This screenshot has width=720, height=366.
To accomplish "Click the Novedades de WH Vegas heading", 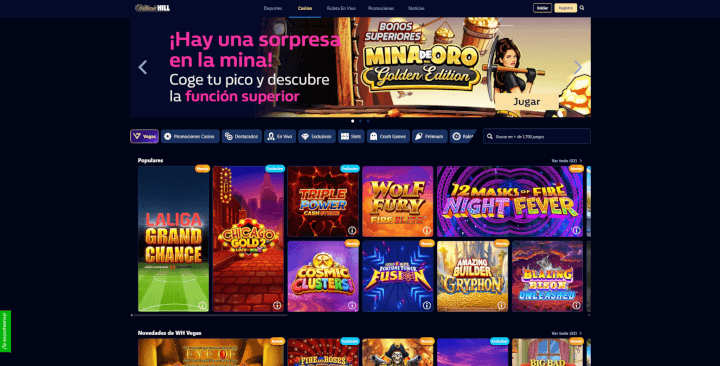I will (169, 333).
